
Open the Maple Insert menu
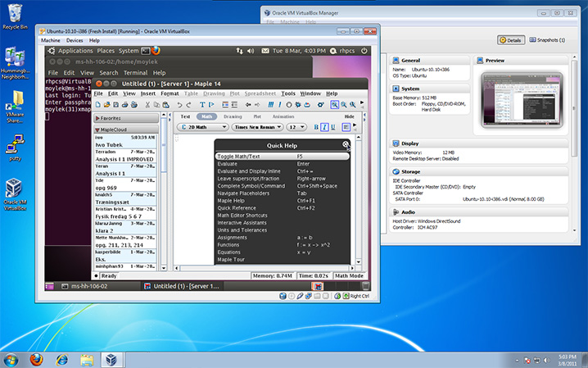click(x=147, y=93)
